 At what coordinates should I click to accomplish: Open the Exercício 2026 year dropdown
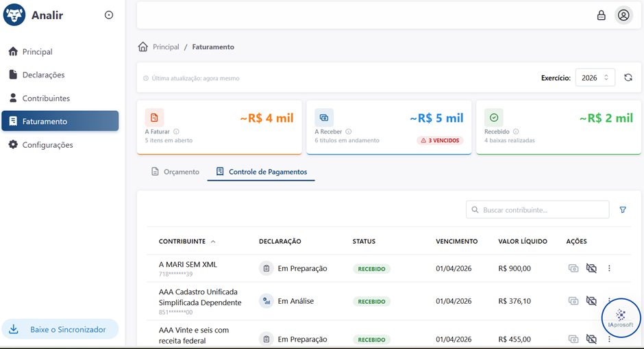[x=595, y=77]
